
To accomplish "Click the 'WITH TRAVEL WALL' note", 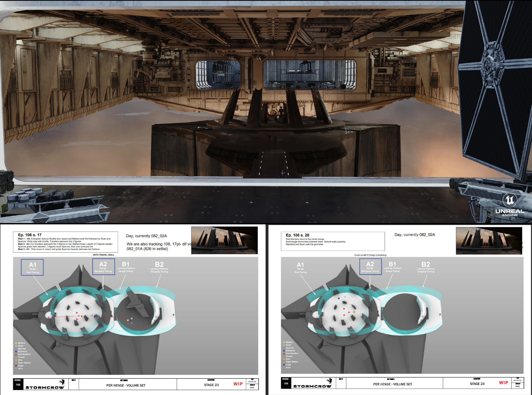I will click(x=104, y=255).
